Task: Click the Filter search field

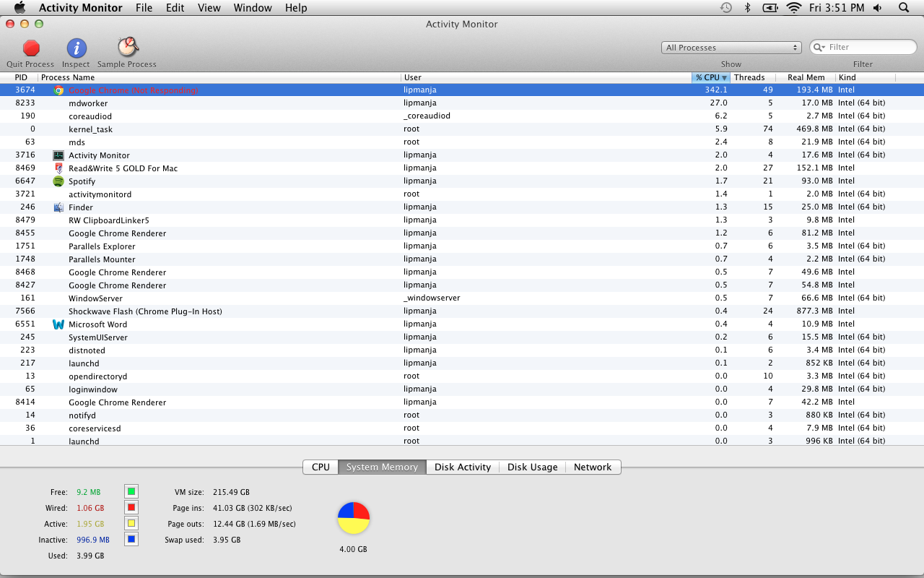Action: pyautogui.click(x=863, y=47)
